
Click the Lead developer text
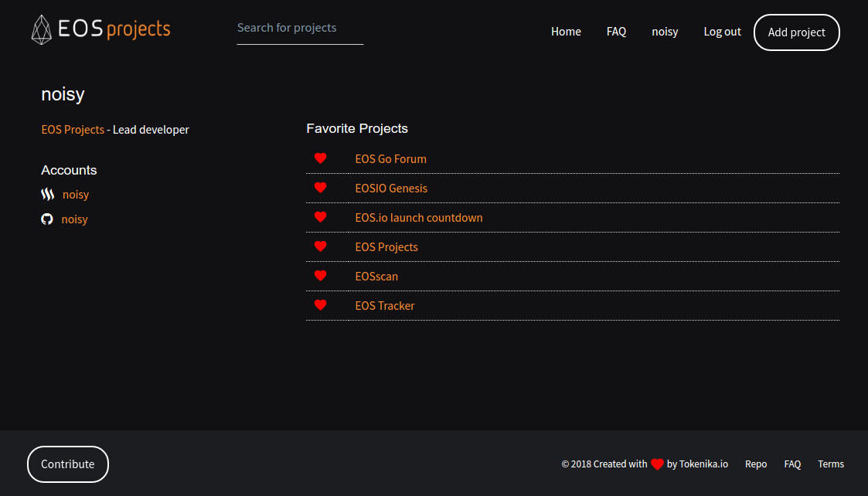coord(151,130)
